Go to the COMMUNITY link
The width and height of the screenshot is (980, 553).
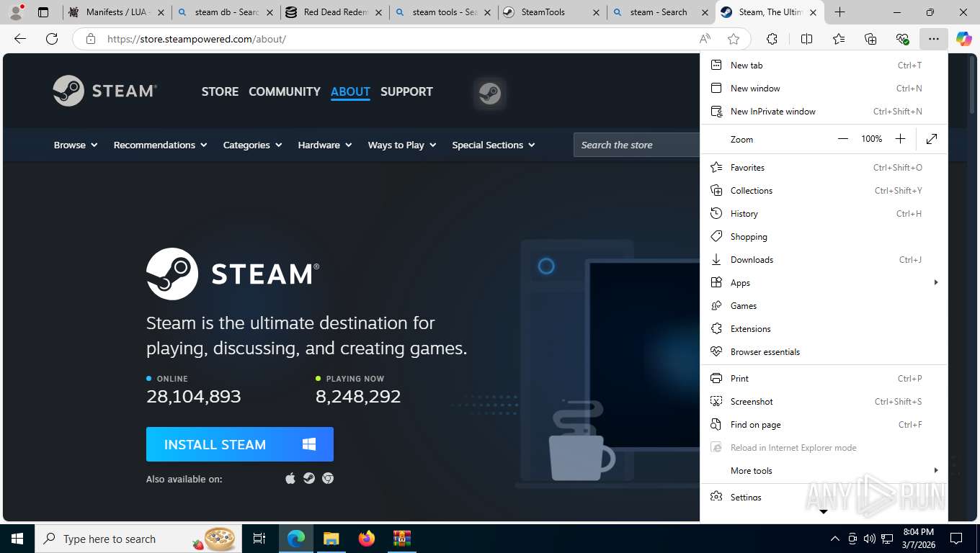[285, 91]
